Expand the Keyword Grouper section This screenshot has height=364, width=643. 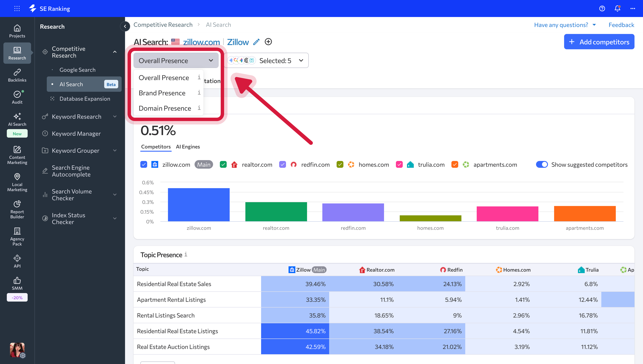point(115,151)
